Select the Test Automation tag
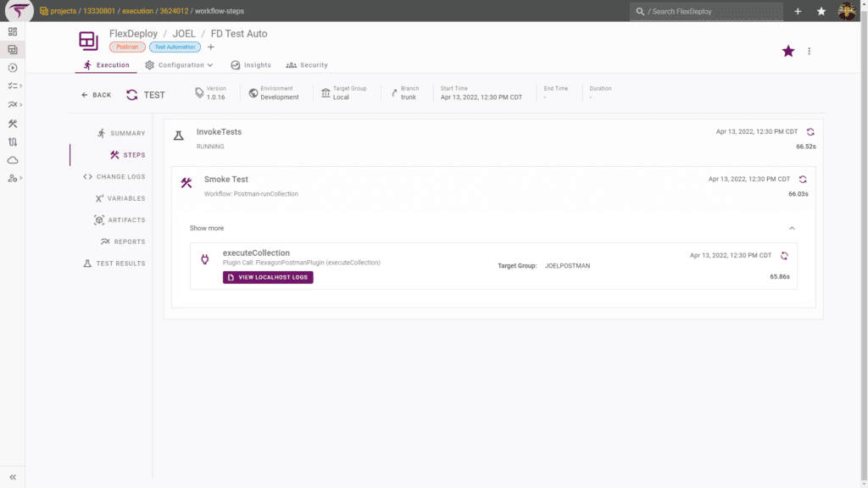Image resolution: width=868 pixels, height=488 pixels. (x=175, y=47)
